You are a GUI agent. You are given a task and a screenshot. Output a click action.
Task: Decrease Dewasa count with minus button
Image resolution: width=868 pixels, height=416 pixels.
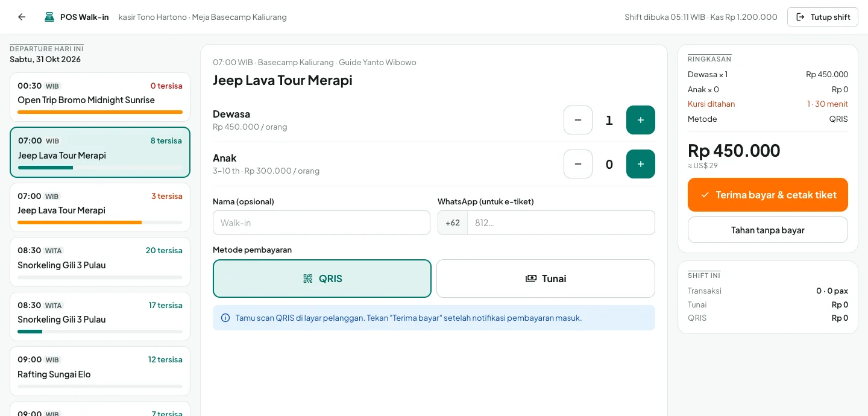click(x=578, y=120)
